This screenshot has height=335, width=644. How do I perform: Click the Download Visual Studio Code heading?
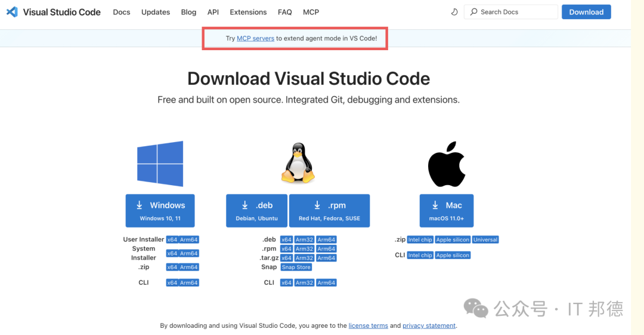click(x=308, y=79)
